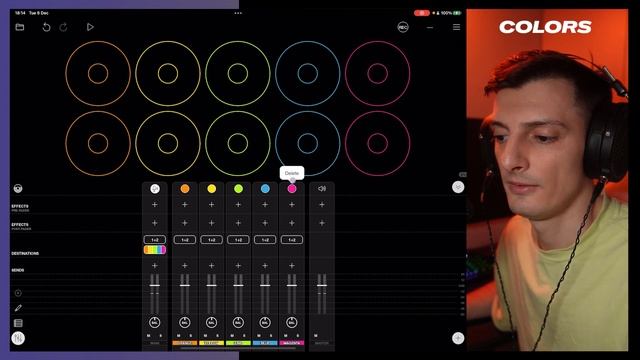The height and width of the screenshot is (360, 640).
Task: Click the orange channel volume fader
Action: pos(185,285)
